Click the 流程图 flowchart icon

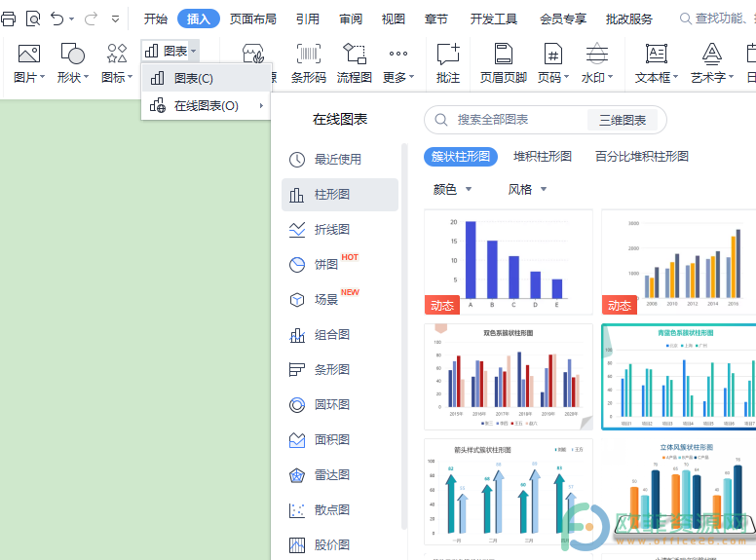pos(355,54)
